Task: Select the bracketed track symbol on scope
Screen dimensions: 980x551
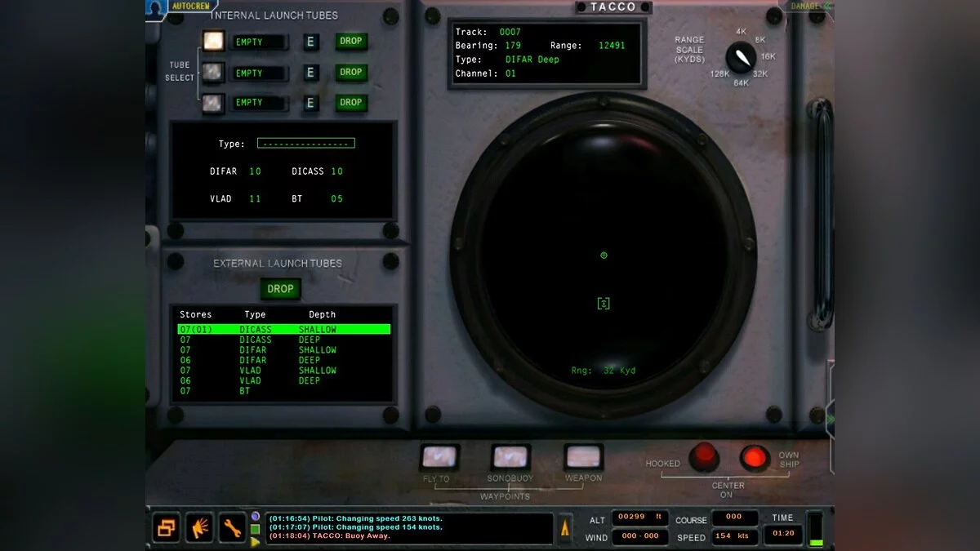Action: 604,304
